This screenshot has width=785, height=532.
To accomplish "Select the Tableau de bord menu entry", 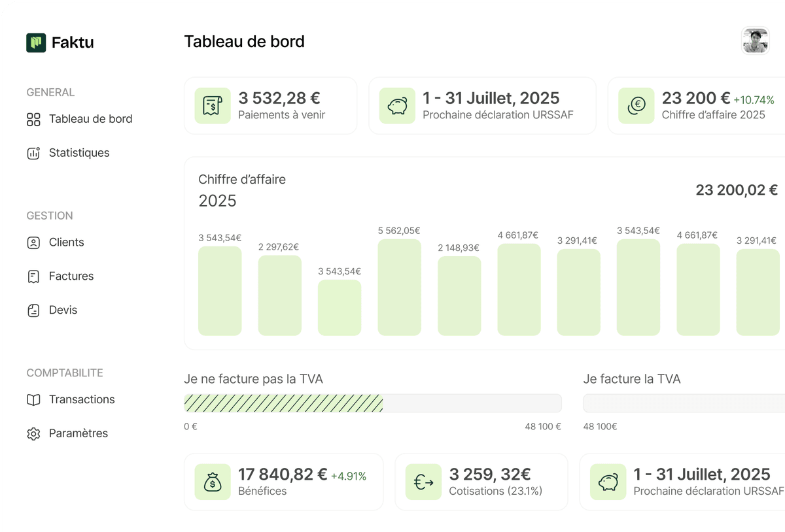I will pyautogui.click(x=90, y=119).
